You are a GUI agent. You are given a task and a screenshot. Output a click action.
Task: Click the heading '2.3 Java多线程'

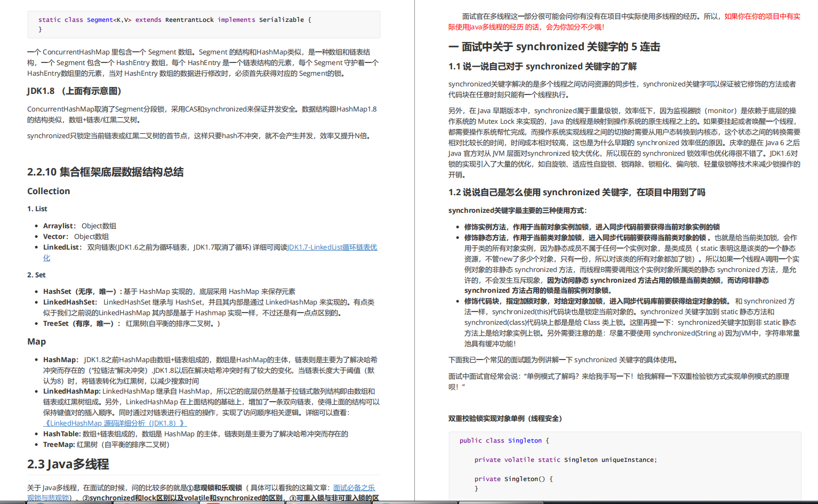coord(68,465)
